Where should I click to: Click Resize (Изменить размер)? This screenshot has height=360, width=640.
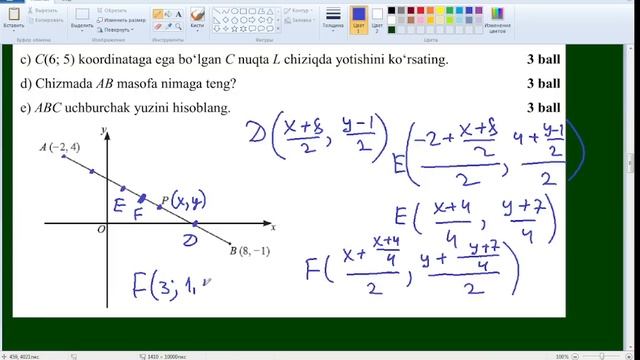tap(121, 20)
